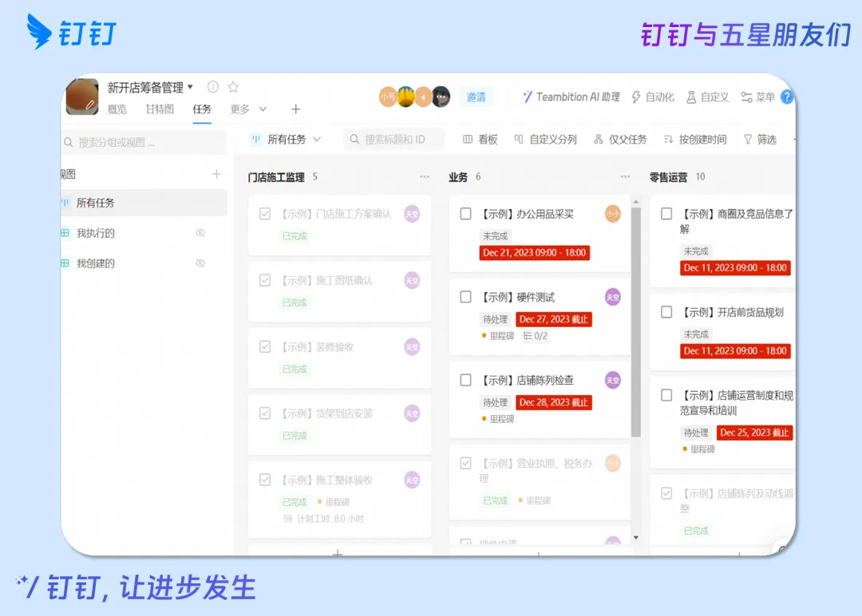Open the 筛选 filter
862x616 pixels.
(x=760, y=140)
